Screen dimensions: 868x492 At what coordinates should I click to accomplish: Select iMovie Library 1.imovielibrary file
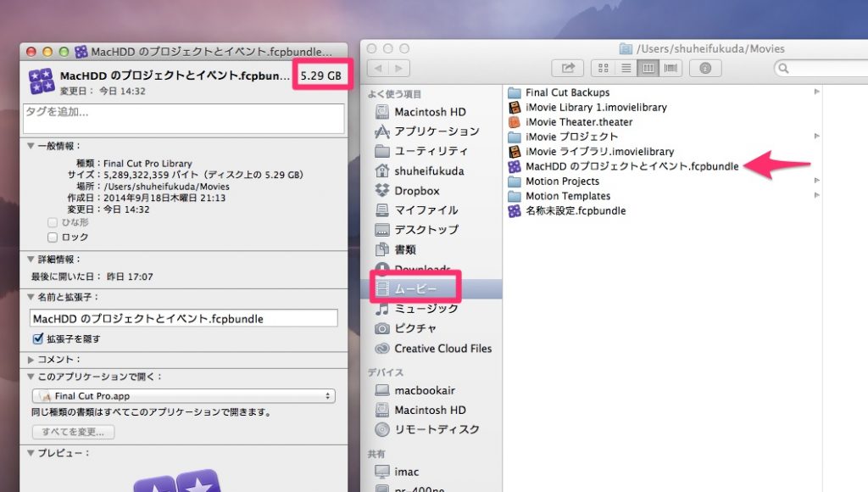click(588, 108)
